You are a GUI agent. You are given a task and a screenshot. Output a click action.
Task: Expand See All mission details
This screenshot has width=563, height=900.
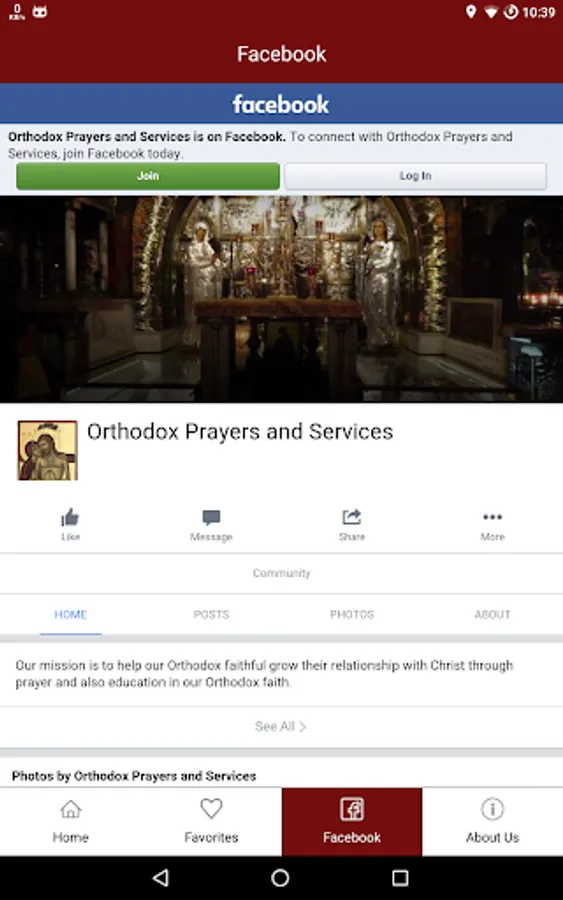pos(281,727)
